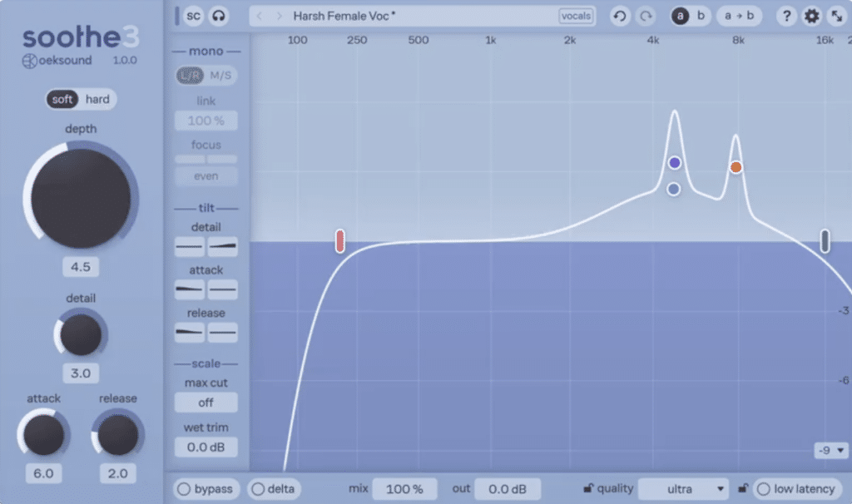The width and height of the screenshot is (852, 504).
Task: Click the out 0.0 dB field
Action: click(508, 489)
